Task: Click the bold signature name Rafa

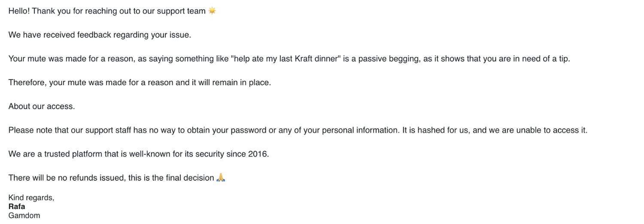Action: 17,206
